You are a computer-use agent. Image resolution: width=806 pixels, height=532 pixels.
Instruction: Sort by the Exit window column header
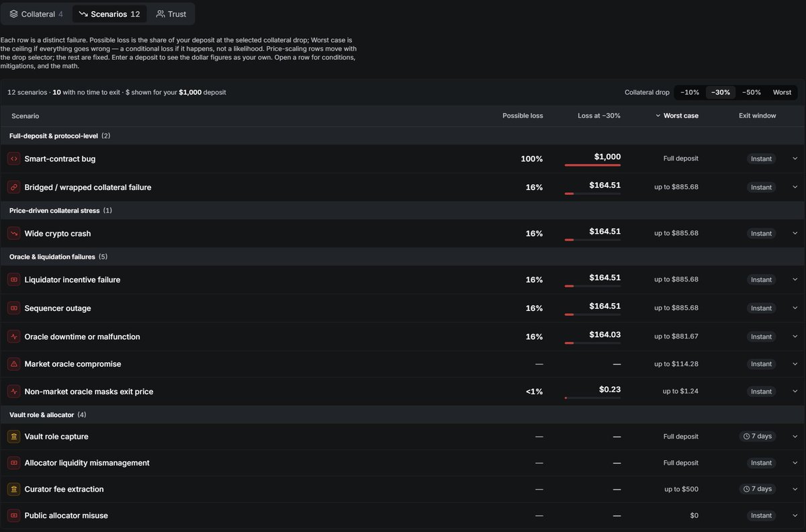click(x=758, y=116)
